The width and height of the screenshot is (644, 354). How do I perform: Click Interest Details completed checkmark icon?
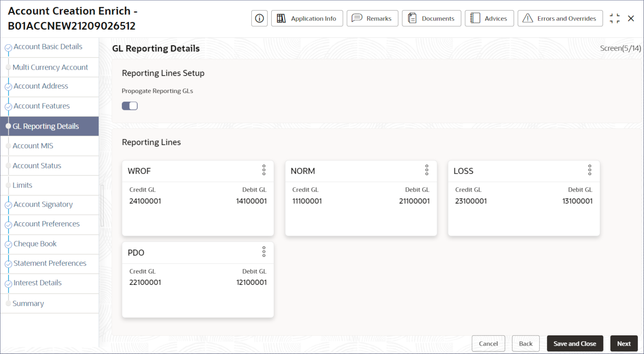[8, 284]
